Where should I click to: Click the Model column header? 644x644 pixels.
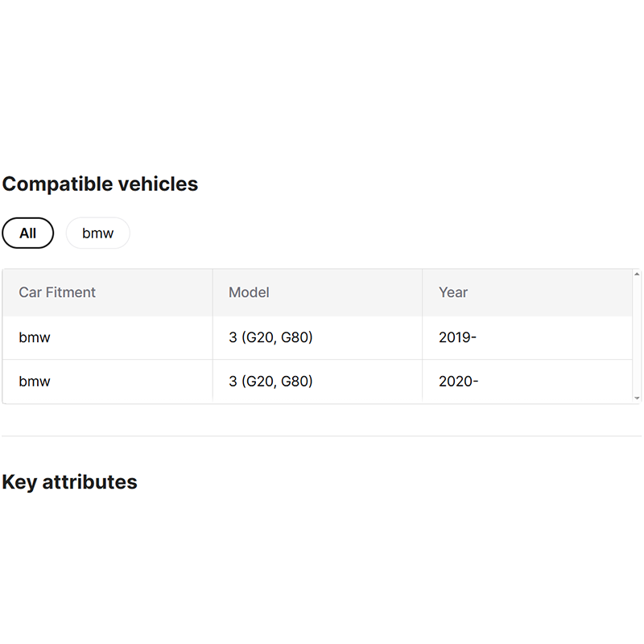pos(249,292)
